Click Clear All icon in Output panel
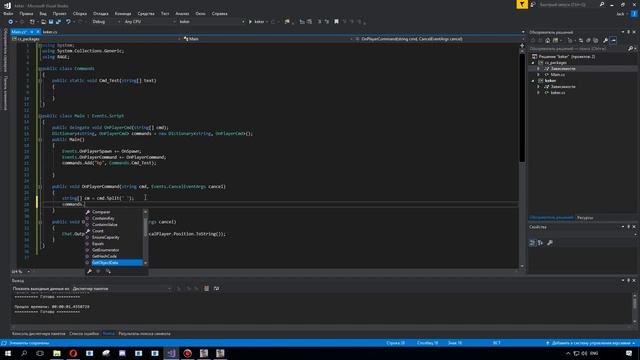This screenshot has height=360, width=640. point(207,289)
